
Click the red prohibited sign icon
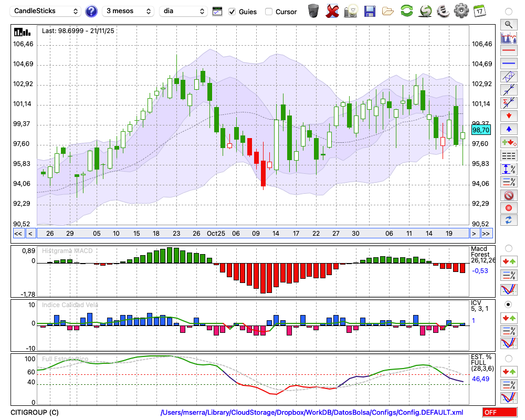509,195
